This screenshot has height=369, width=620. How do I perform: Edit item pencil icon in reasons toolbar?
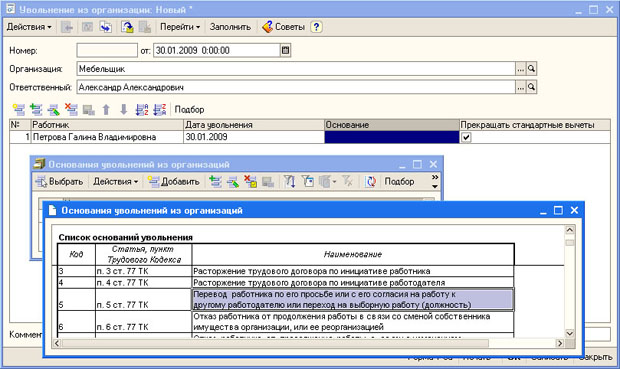point(233,182)
